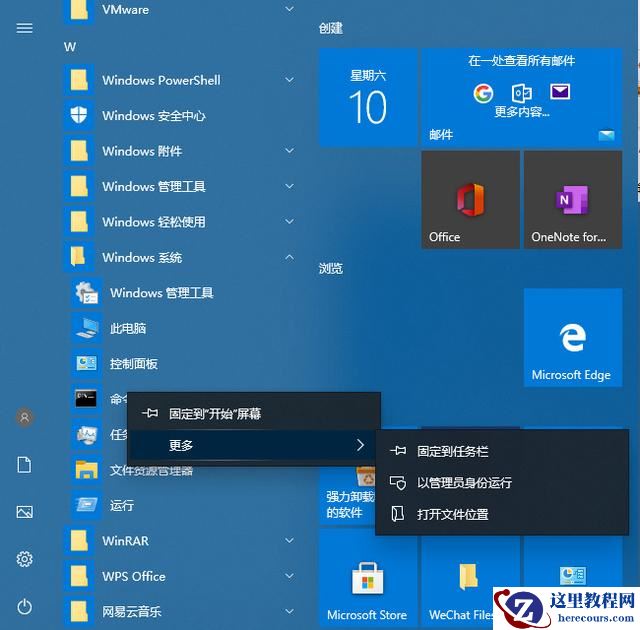The width and height of the screenshot is (640, 630).
Task: Click the VMware folder name
Action: point(126,9)
